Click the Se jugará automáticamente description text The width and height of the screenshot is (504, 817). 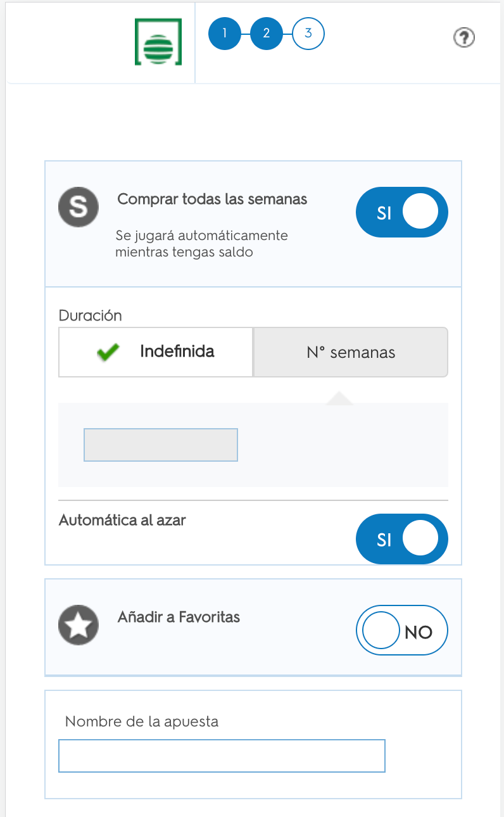(x=201, y=244)
